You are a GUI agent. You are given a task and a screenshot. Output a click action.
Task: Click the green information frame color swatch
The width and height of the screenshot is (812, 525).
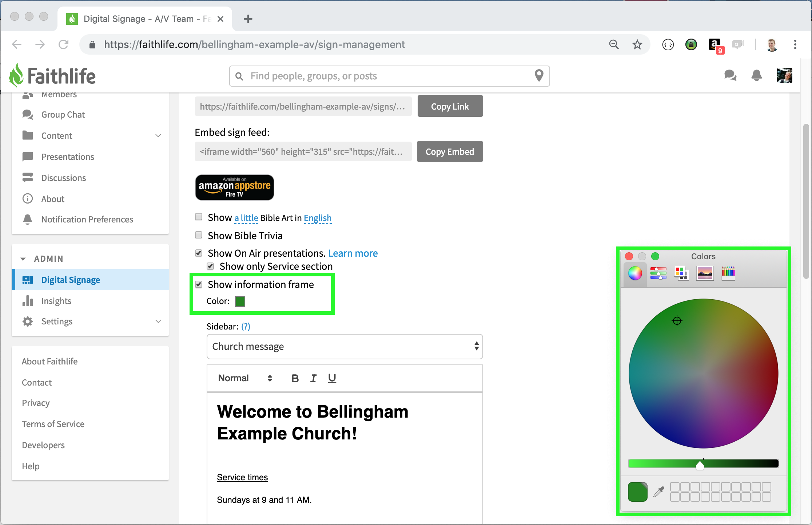240,301
